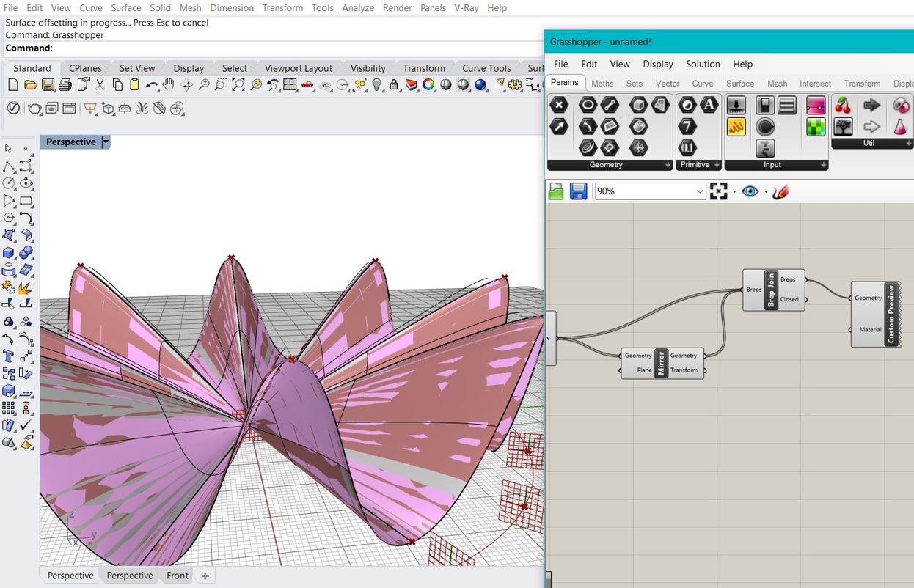Click the Pan hand tool in Rhino toolbar
Image resolution: width=914 pixels, height=588 pixels.
[169, 85]
